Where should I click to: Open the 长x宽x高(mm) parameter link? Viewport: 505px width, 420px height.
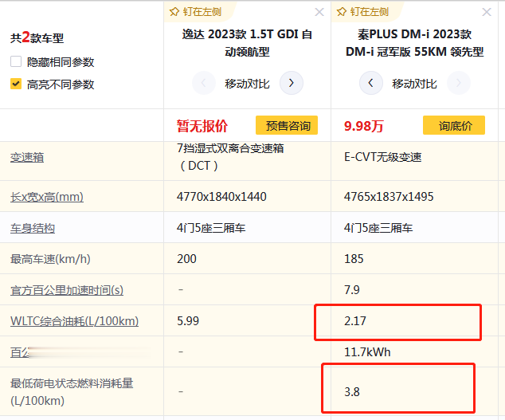47,197
